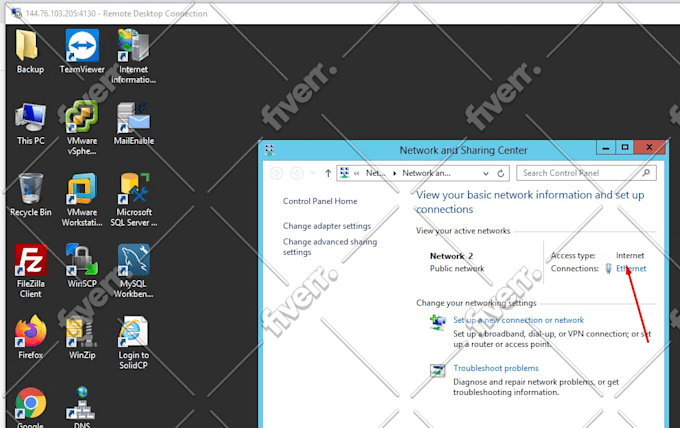Click the Set up new connection icon
This screenshot has height=428, width=680.
[438, 323]
